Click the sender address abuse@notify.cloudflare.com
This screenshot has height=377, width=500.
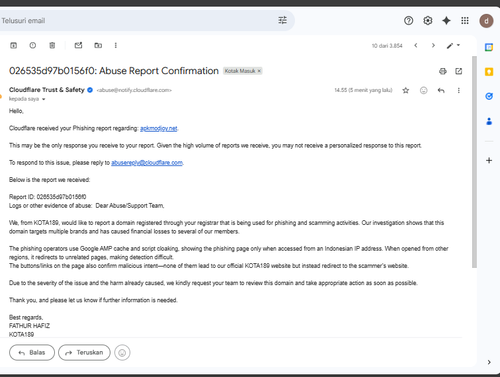point(134,90)
